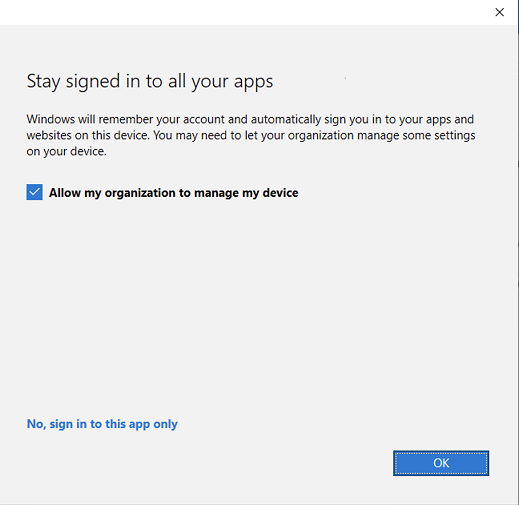
Task: Click the Allow my organization label text
Action: coord(173,193)
